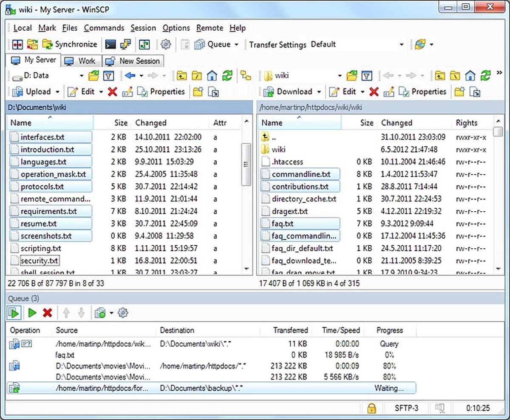Click the remote panel filter icon
Image resolution: width=510 pixels, height=420 pixels.
(x=367, y=76)
